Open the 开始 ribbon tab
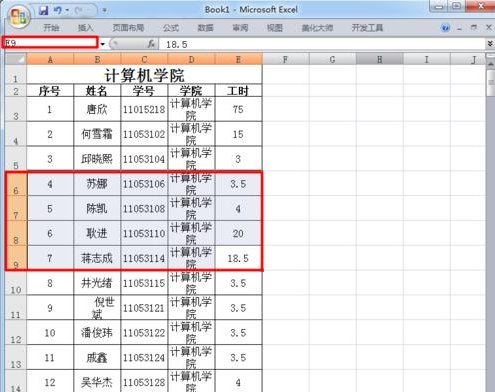 point(51,28)
